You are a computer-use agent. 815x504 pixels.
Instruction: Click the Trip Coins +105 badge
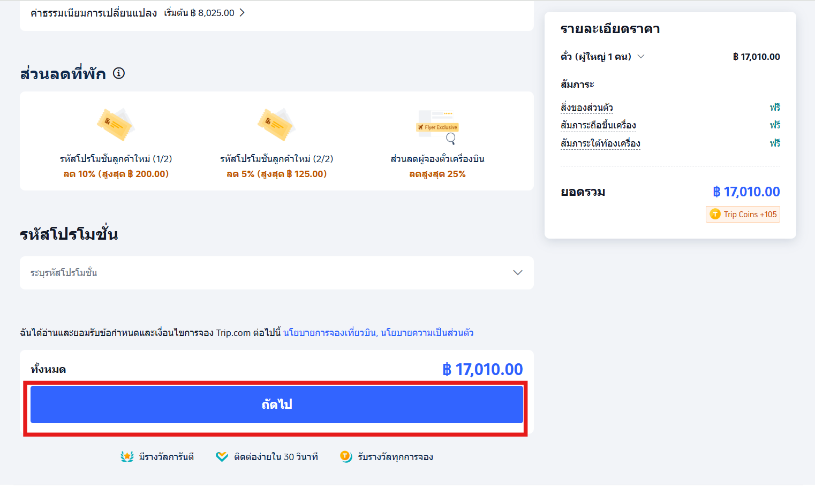[743, 214]
